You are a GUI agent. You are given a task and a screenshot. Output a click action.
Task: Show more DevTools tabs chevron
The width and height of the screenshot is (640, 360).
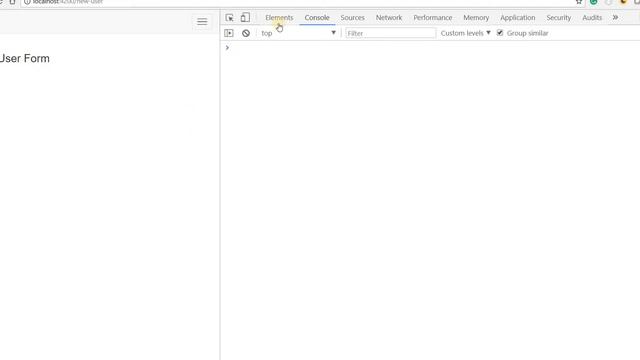pos(615,18)
